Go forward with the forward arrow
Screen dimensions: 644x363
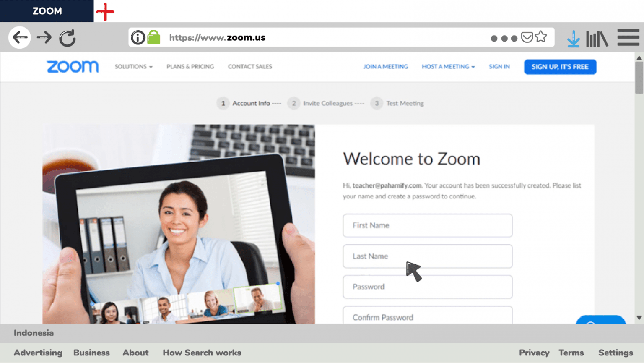44,38
